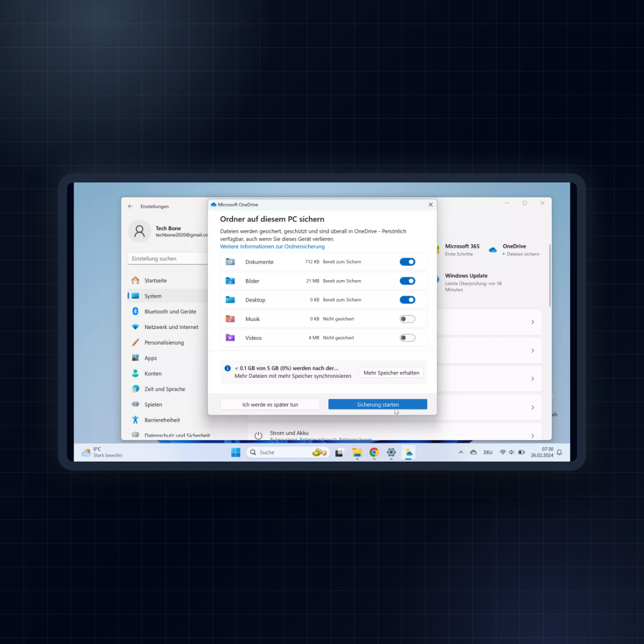Click the Barrierefreiheit accessibility icon
644x644 pixels.
coord(135,420)
